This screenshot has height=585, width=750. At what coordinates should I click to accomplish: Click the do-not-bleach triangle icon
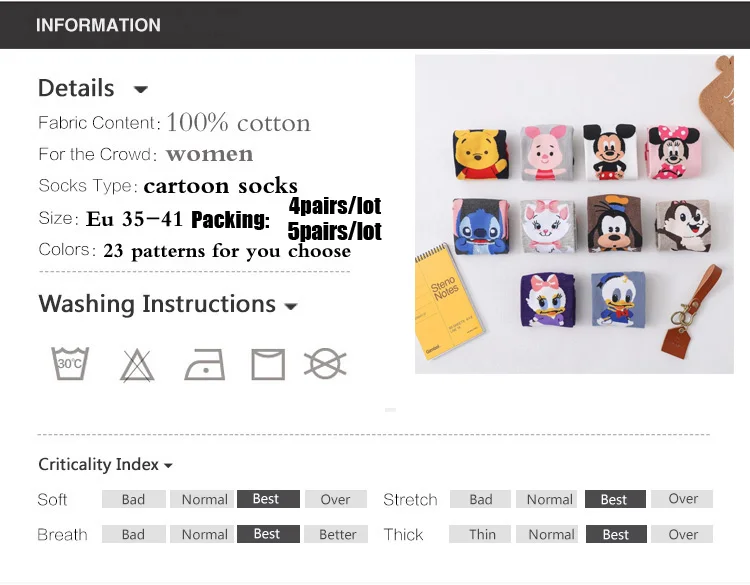click(x=137, y=366)
